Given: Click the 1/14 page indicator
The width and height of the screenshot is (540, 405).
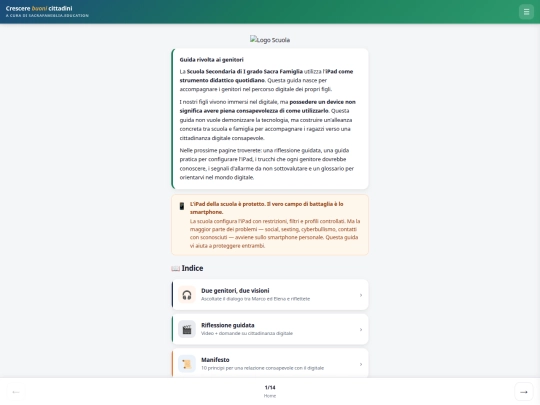Looking at the screenshot, I should coord(270,387).
